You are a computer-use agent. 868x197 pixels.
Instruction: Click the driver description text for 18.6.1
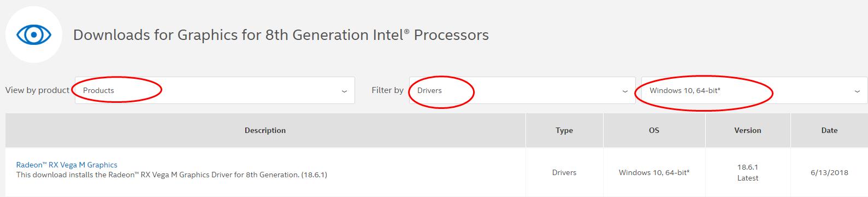(x=172, y=175)
